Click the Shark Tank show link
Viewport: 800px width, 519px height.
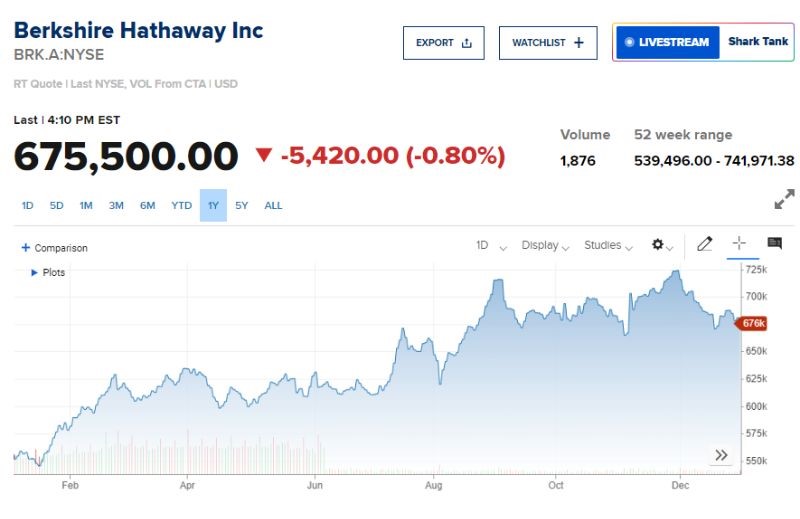point(757,42)
